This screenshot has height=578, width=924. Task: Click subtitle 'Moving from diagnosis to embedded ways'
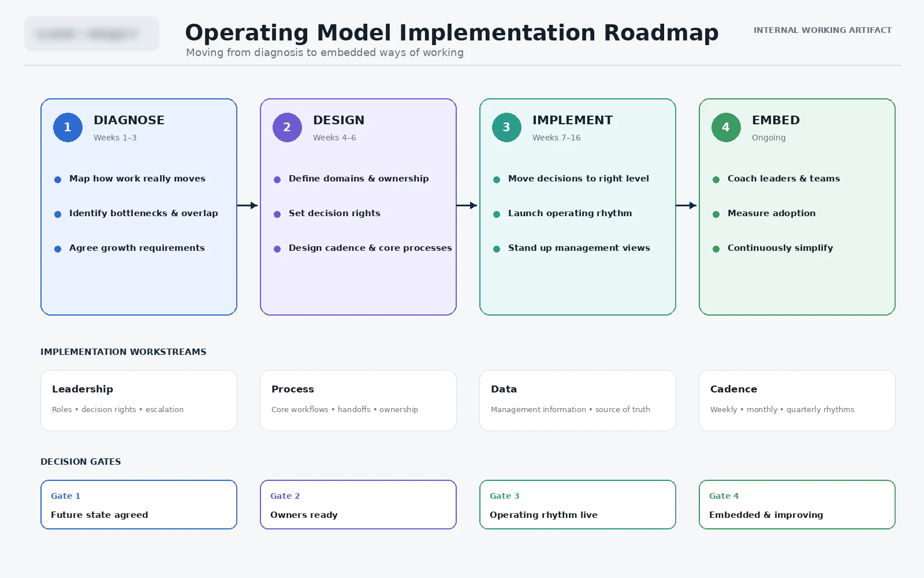click(x=325, y=53)
